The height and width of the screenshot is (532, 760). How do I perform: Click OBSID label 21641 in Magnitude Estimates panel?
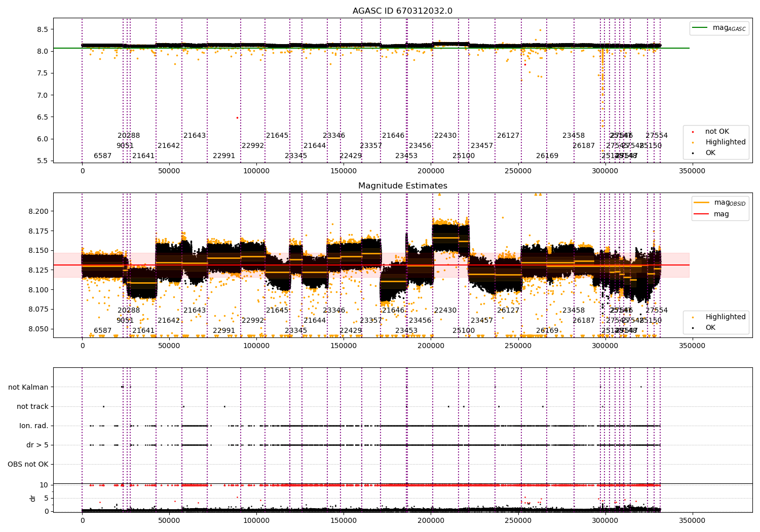(143, 331)
